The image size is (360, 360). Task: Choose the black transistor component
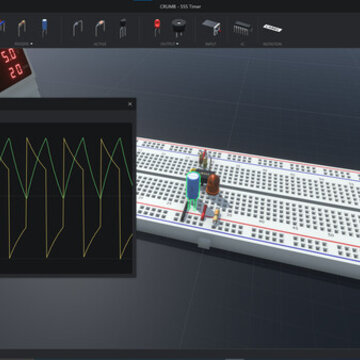pyautogui.click(x=123, y=28)
